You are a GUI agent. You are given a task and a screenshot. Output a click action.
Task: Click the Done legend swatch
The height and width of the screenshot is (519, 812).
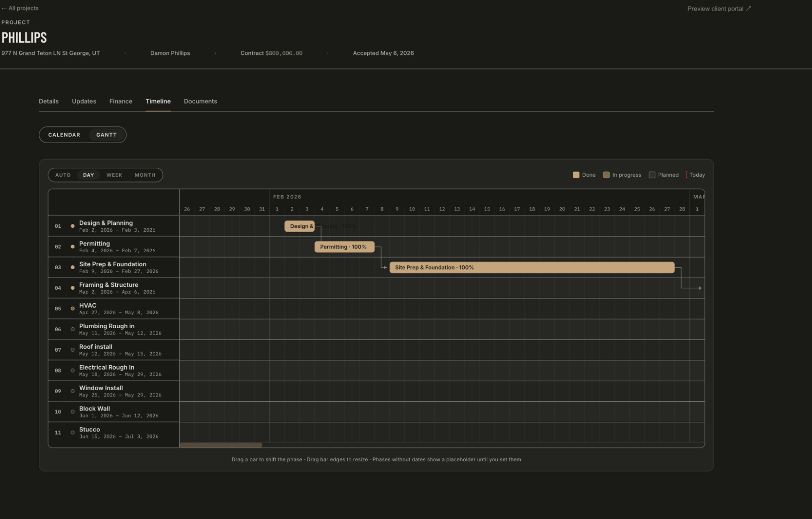tap(576, 175)
